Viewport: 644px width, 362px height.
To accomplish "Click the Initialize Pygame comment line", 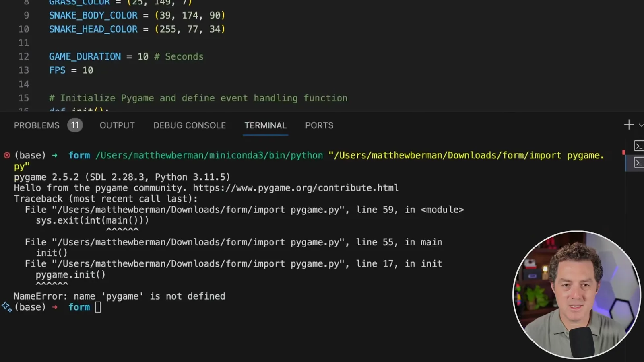I will coord(198,98).
